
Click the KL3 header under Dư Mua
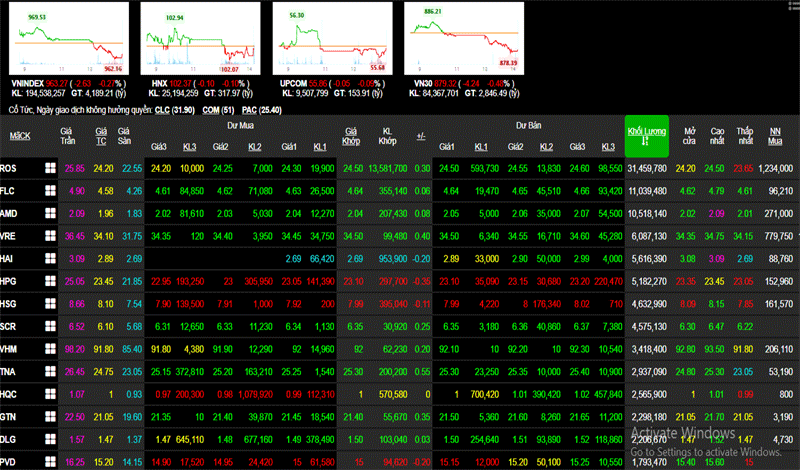pos(189,147)
